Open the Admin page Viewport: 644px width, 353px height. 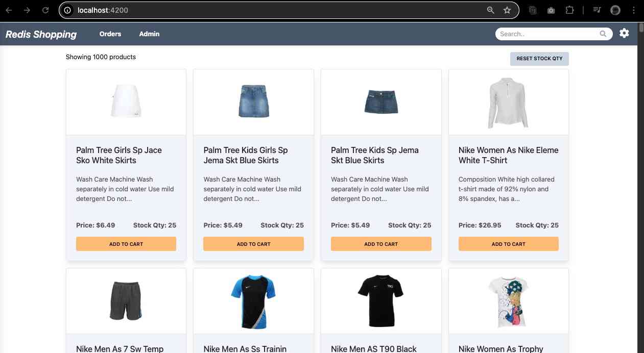149,34
